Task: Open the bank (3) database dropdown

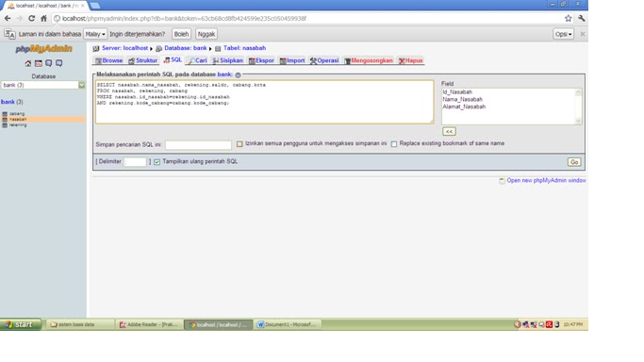Action: [43, 85]
